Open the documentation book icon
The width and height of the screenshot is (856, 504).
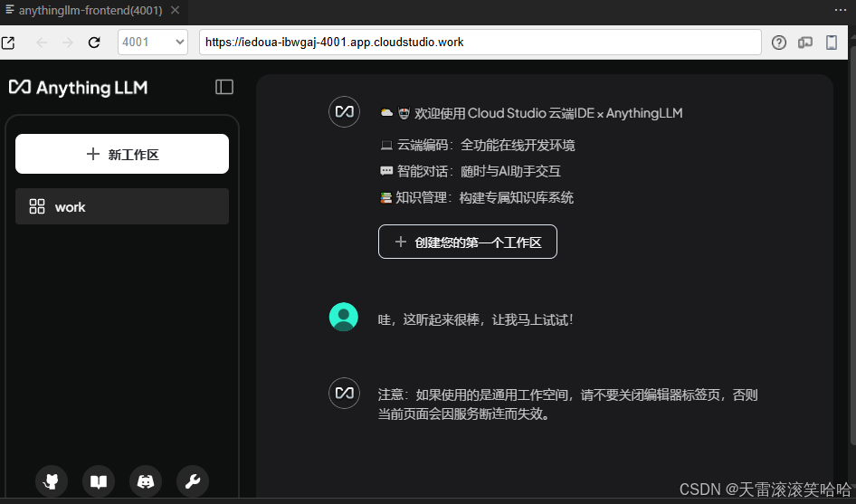[99, 481]
